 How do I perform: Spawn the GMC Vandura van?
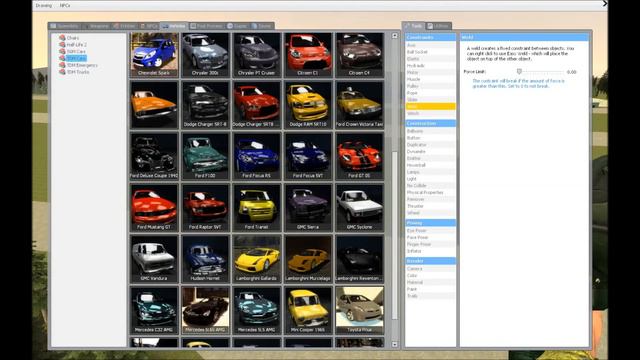point(154,259)
